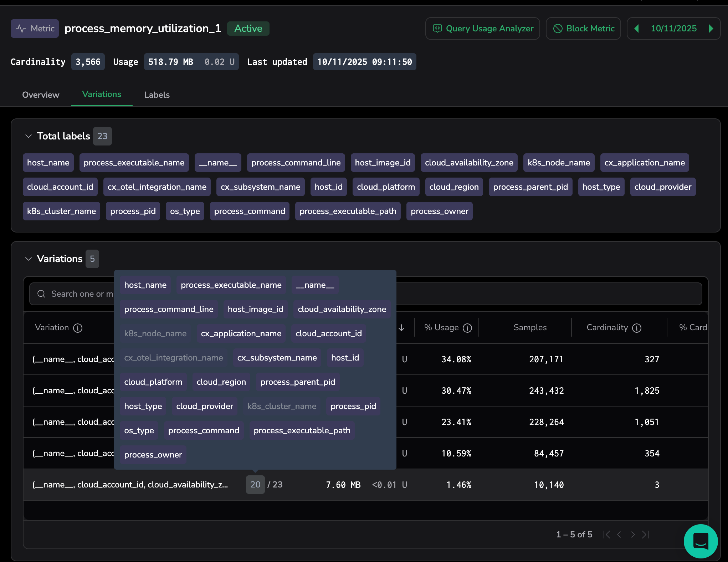Go to the next page arrow
Image resolution: width=728 pixels, height=562 pixels.
[x=633, y=535]
